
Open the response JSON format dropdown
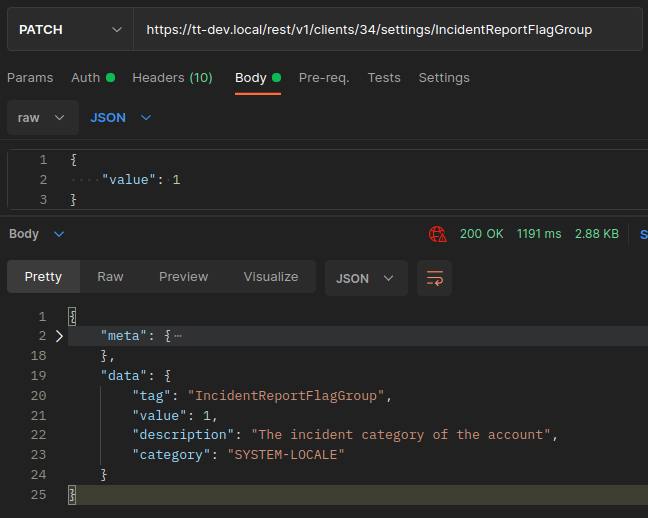coord(366,278)
